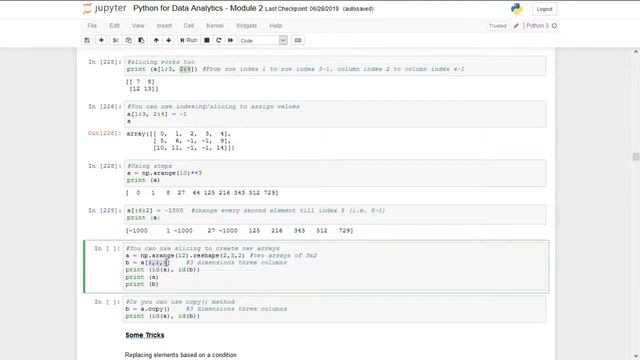Click the output [[ 7 8] [12 13]]

[x=142, y=85]
